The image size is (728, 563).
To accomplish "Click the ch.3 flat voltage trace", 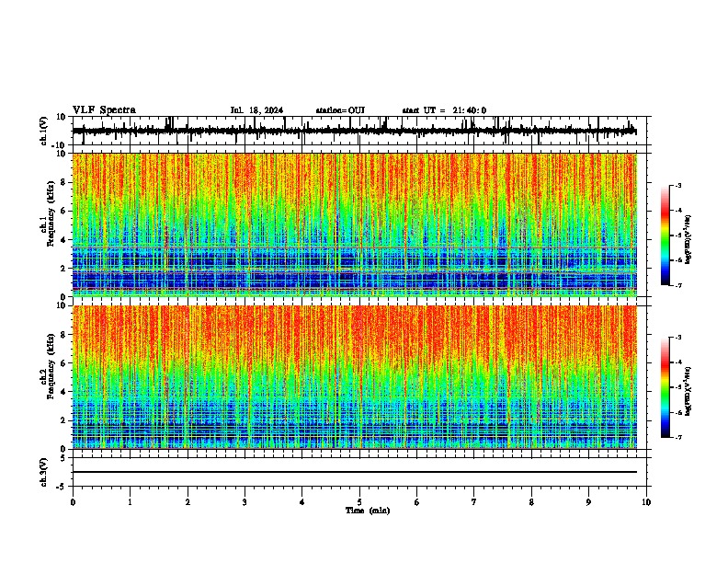I will click(x=355, y=472).
